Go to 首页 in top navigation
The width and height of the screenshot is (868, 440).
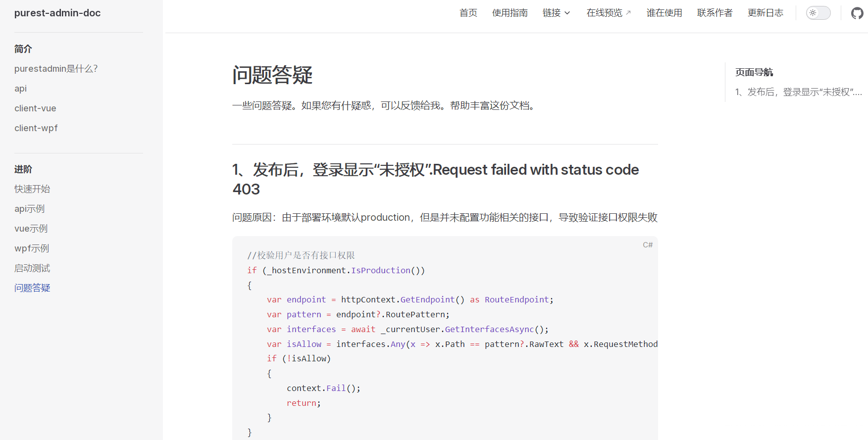tap(468, 13)
